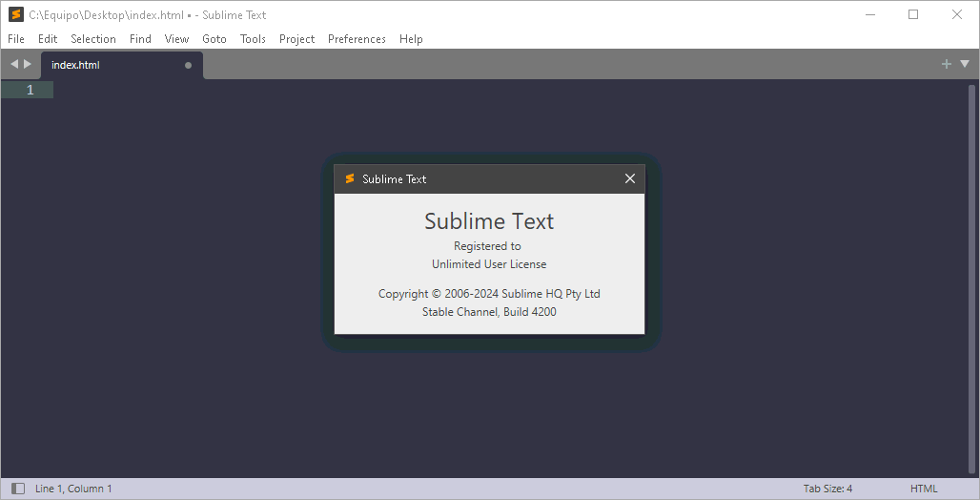
Task: Open the Edit menu
Action: (x=48, y=39)
